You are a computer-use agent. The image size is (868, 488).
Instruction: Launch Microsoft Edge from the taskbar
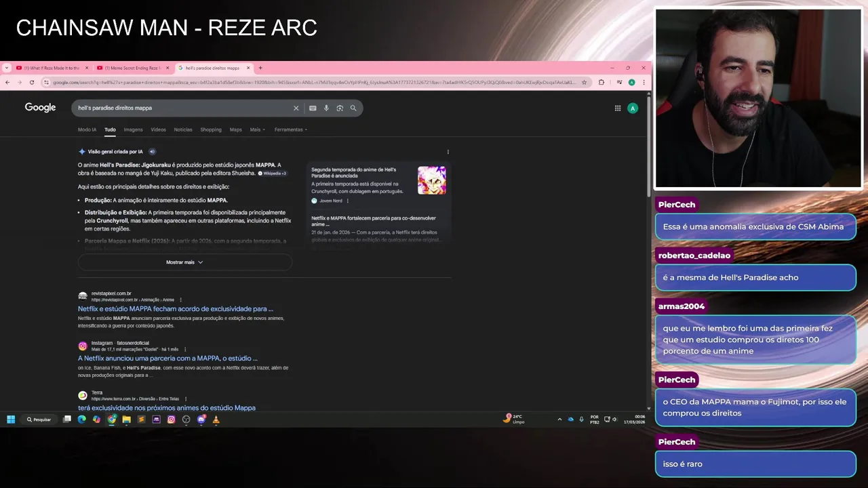(x=82, y=420)
